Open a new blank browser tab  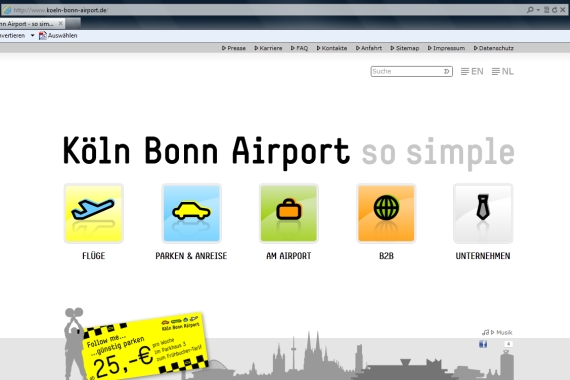click(73, 24)
